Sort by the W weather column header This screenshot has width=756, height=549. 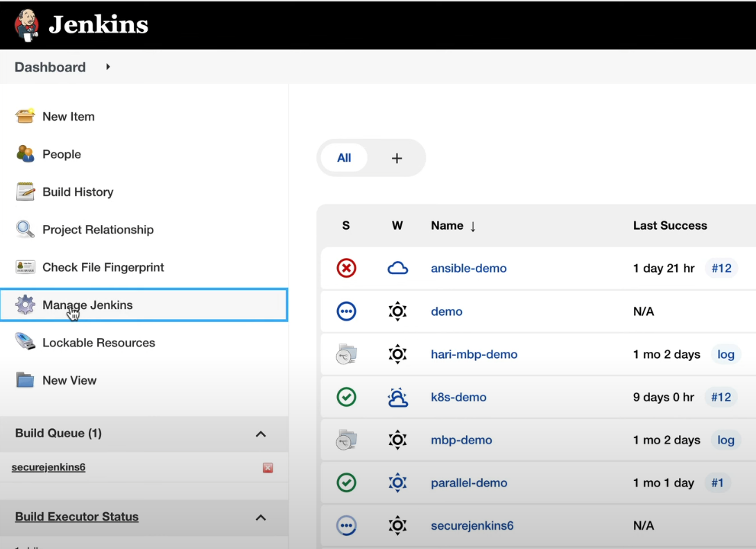coord(397,226)
